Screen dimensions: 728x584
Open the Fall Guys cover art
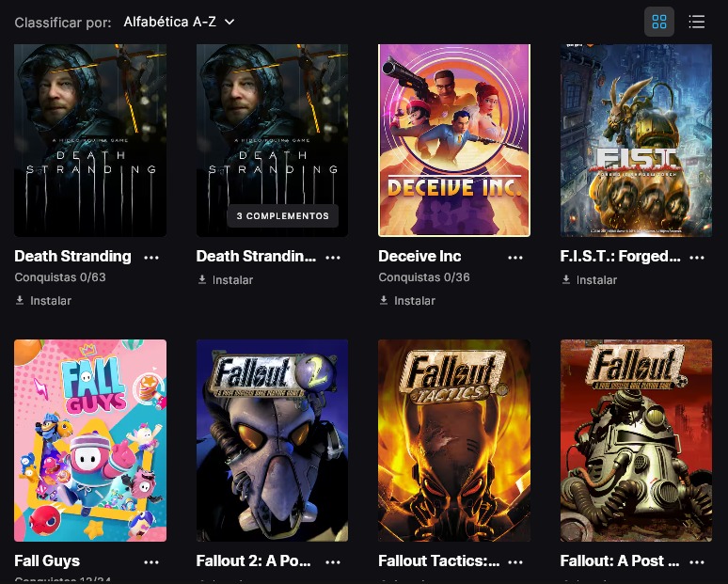tap(90, 440)
